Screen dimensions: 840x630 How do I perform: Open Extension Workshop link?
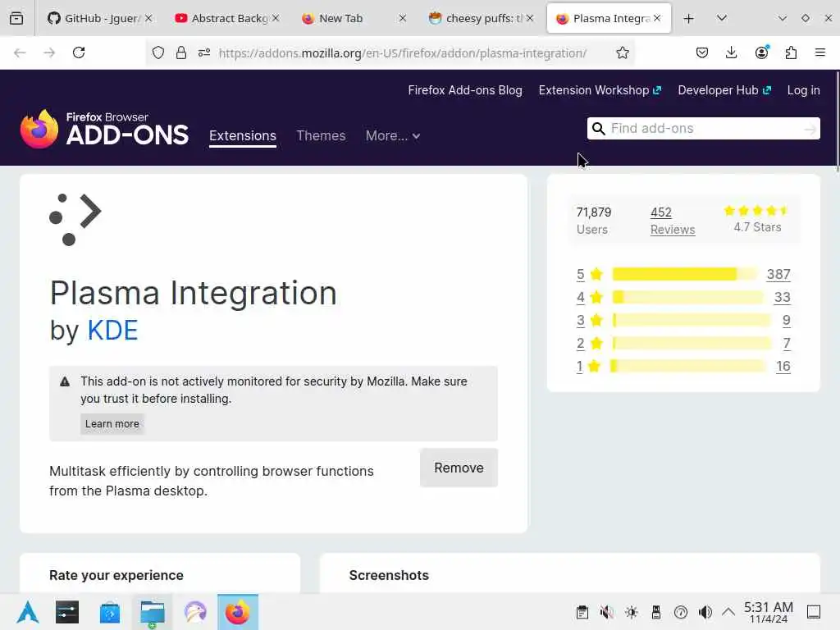click(600, 90)
